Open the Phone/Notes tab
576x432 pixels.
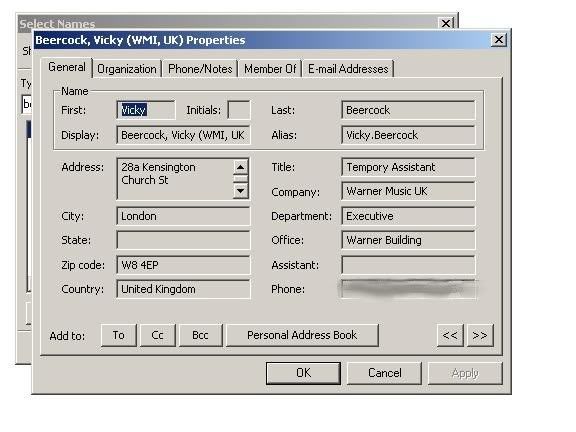[x=200, y=69]
